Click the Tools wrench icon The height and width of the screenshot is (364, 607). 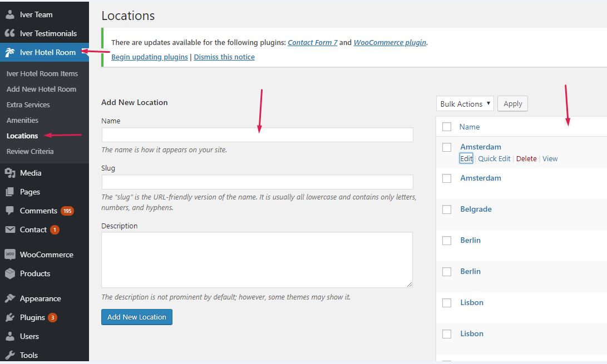10,355
